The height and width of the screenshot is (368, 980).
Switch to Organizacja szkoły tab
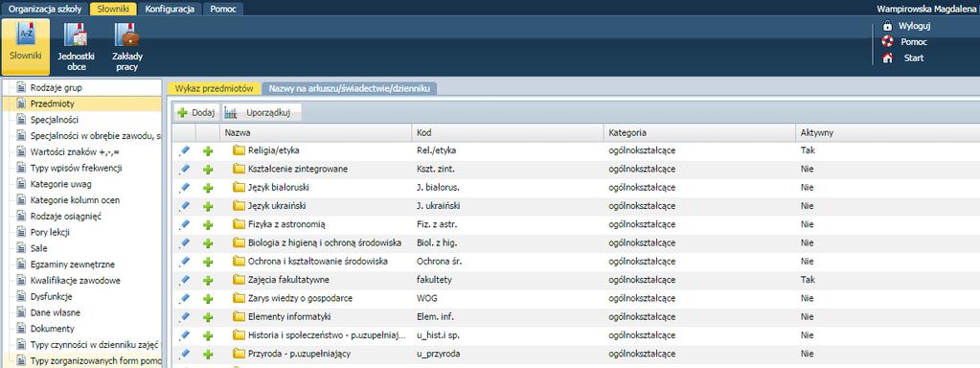(45, 10)
